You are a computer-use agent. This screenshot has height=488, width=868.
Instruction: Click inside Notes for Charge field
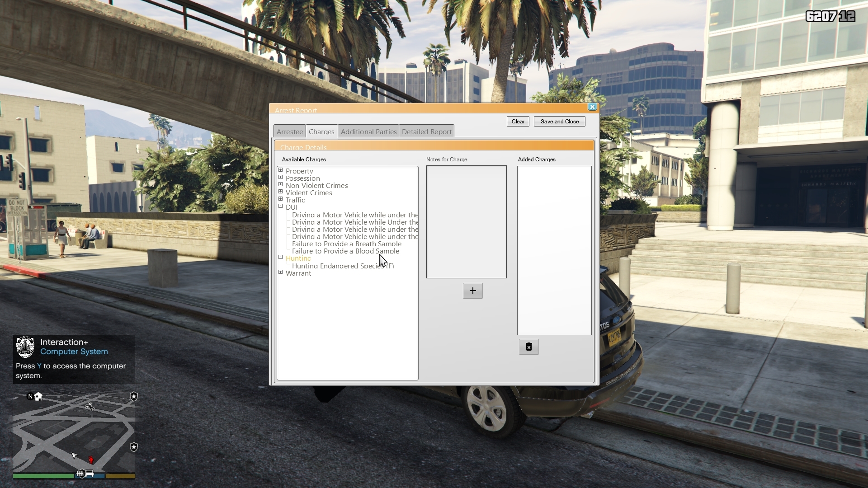pos(466,221)
